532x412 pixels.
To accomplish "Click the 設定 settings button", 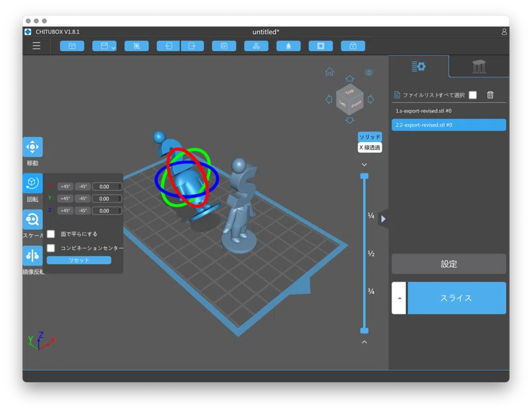I will point(449,264).
